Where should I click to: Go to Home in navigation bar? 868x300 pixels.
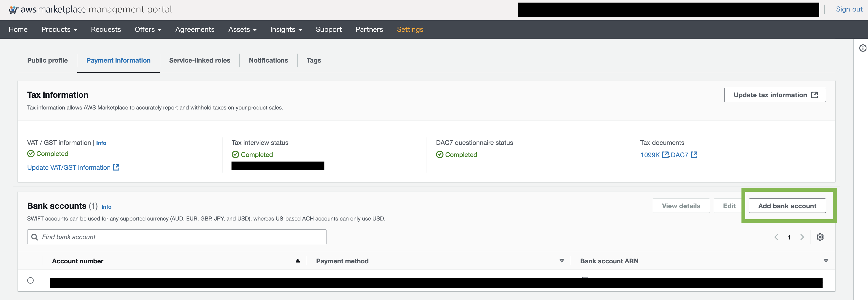18,30
